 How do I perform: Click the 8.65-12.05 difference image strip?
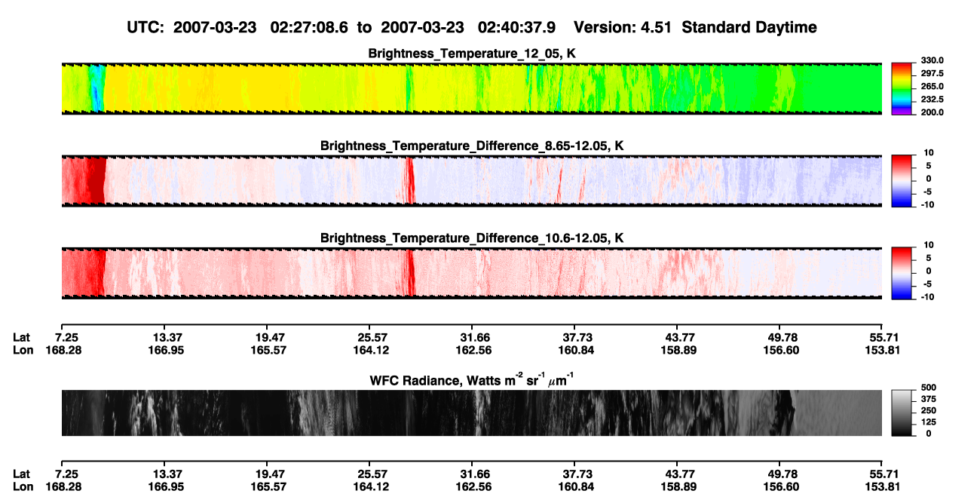tap(471, 180)
